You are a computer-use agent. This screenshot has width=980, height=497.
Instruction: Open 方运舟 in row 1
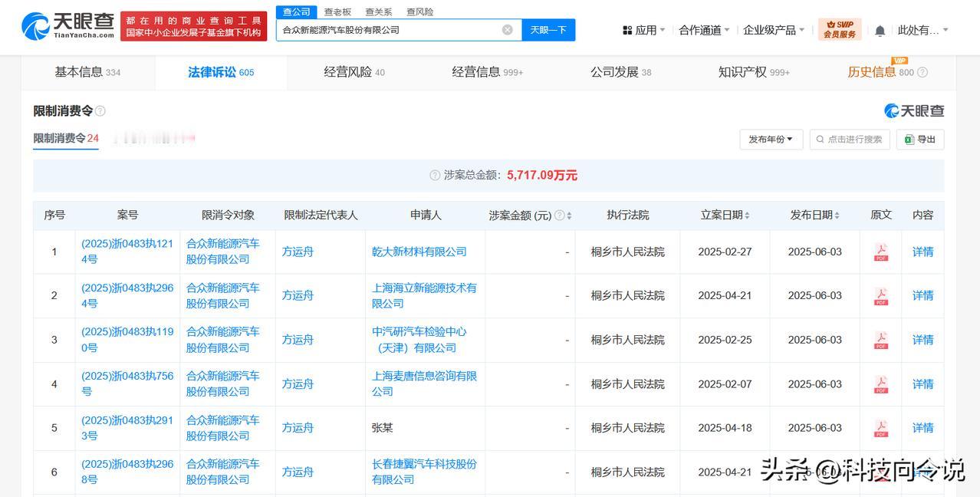tap(298, 252)
